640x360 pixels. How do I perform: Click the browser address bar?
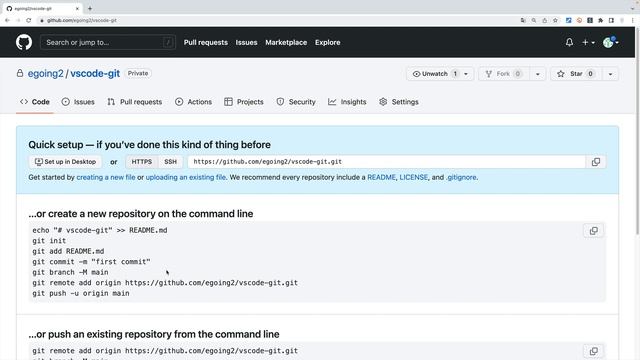click(x=278, y=20)
